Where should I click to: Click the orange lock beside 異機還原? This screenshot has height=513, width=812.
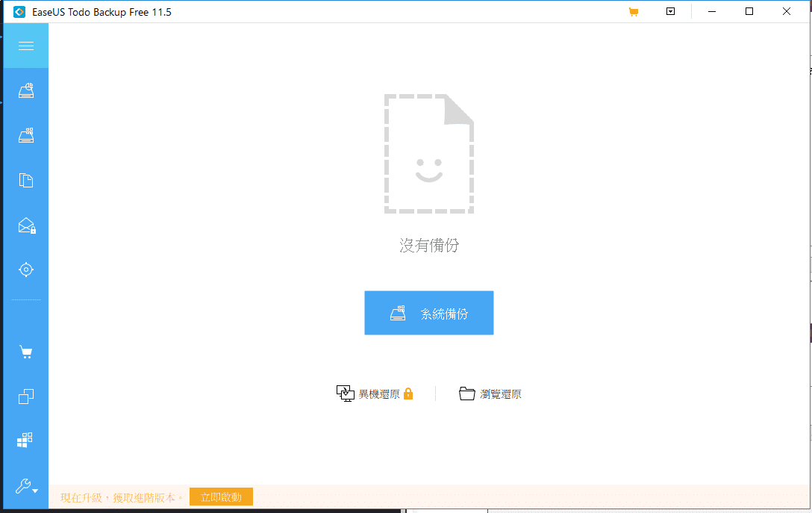tap(408, 394)
